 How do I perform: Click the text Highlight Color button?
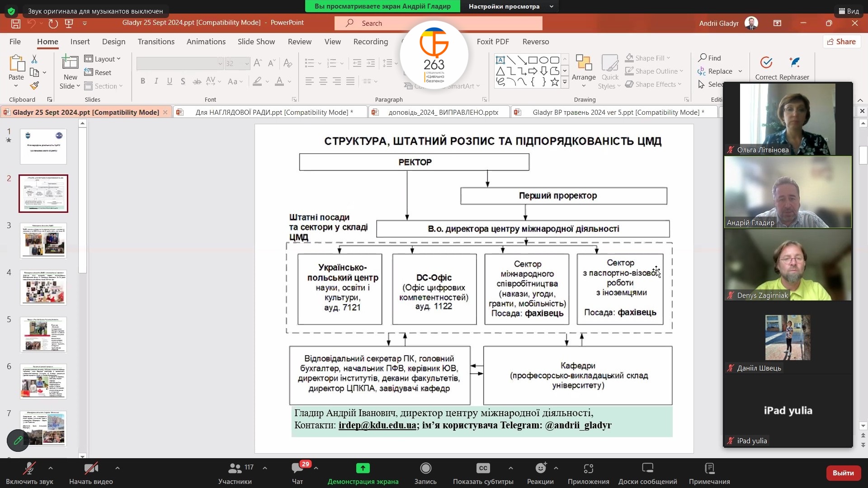tap(257, 81)
